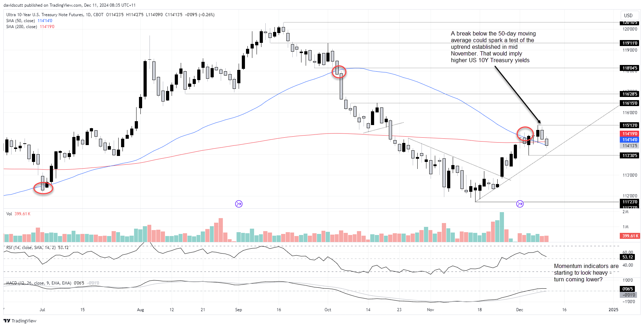This screenshot has width=644, height=327.
Task: Click the 116'28'5 price level label
Action: point(630,94)
